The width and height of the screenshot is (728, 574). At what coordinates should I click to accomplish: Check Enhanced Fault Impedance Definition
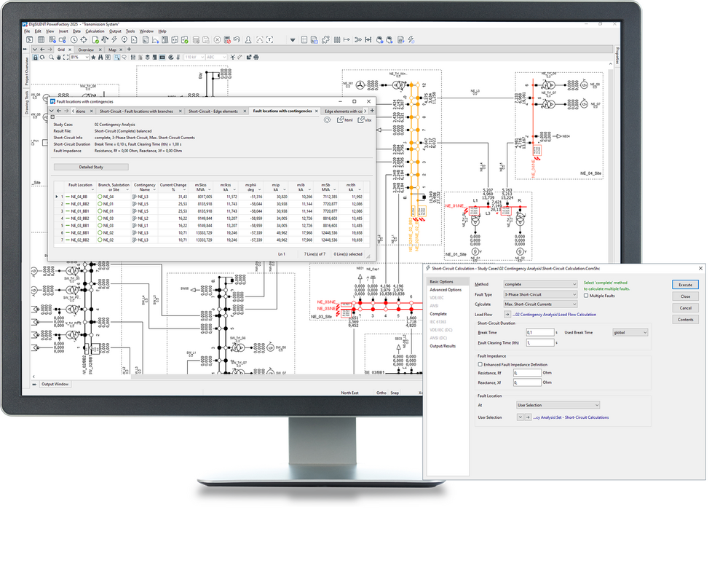(480, 364)
